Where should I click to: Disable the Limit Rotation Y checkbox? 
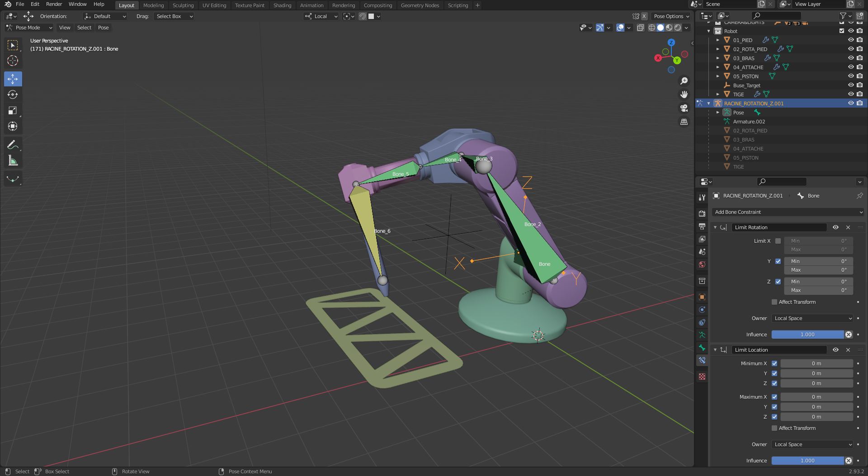[x=778, y=261]
